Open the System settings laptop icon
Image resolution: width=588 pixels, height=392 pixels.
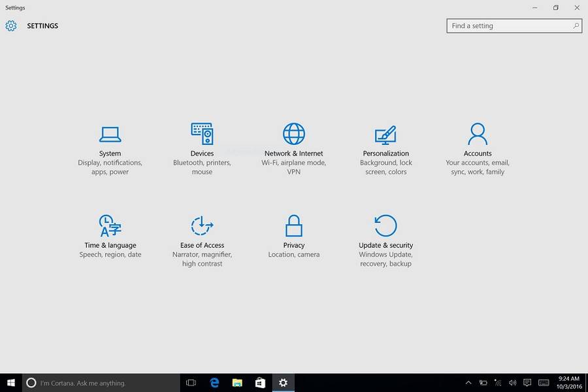[x=110, y=134]
